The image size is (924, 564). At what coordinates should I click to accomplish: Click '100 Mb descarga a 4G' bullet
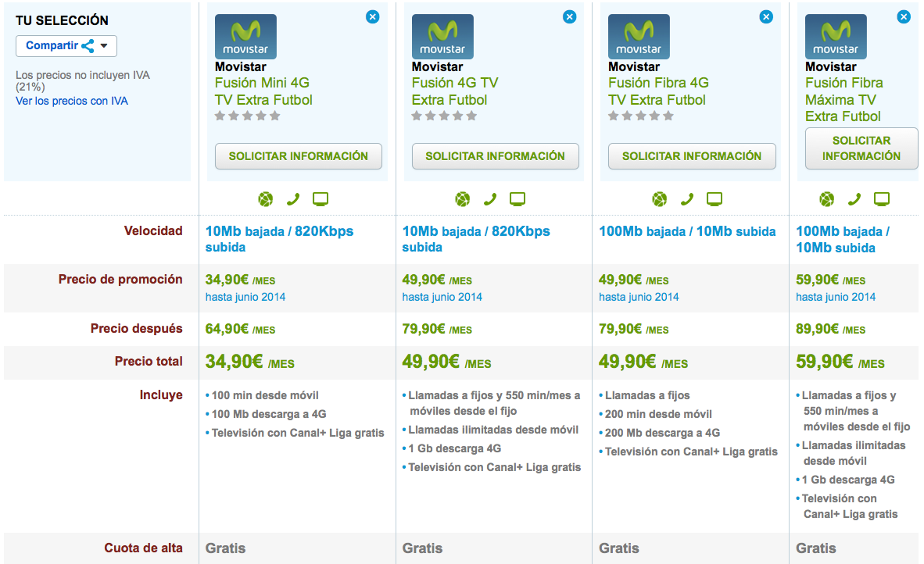268,415
